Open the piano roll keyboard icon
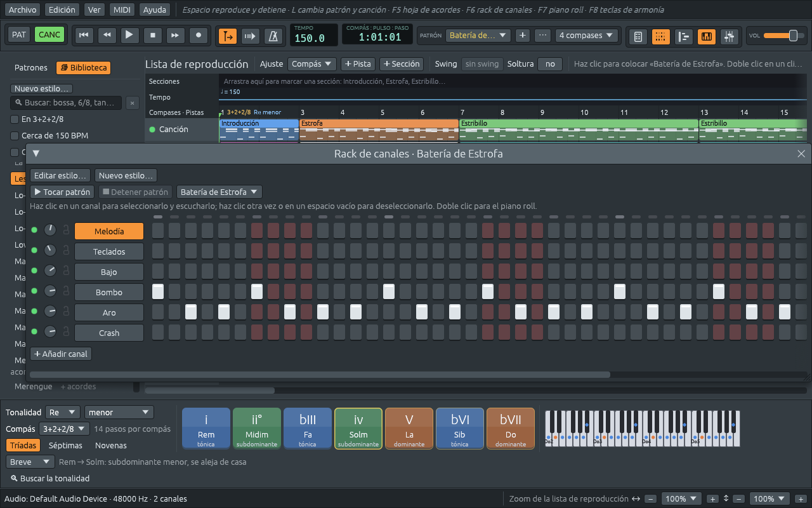Viewport: 812px width, 508px height. [x=706, y=36]
